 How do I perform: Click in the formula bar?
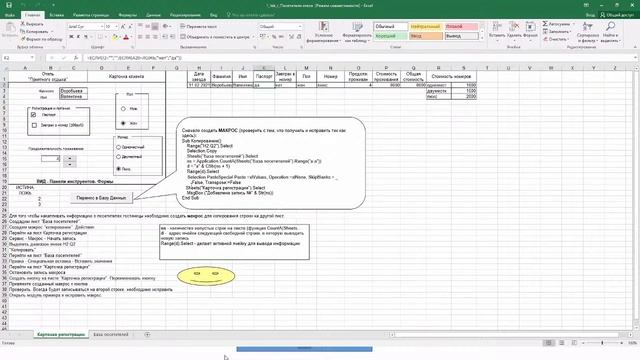(359, 58)
